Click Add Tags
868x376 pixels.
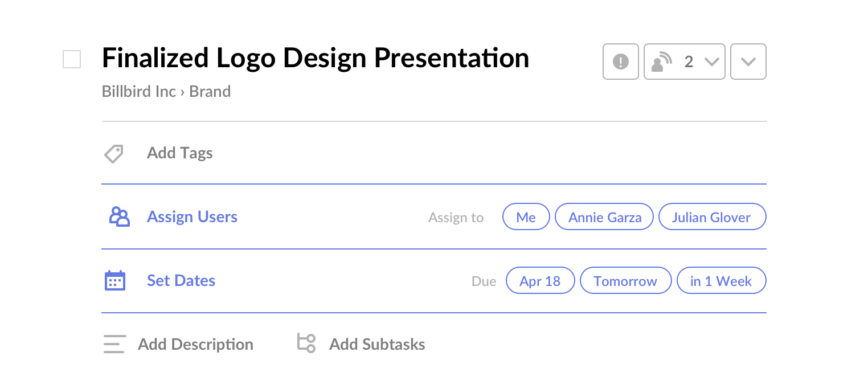coord(180,153)
